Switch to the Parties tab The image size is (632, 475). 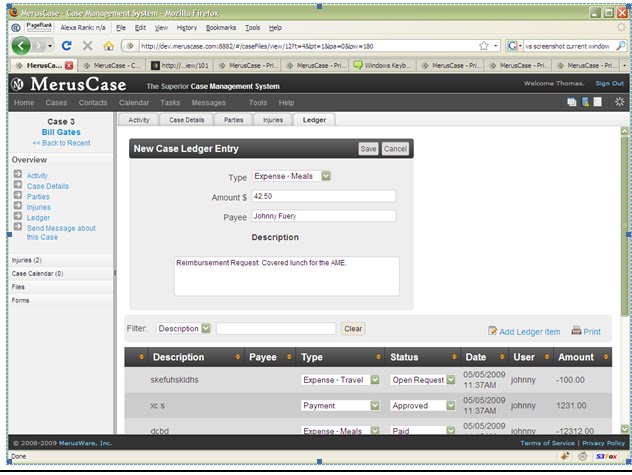point(233,120)
